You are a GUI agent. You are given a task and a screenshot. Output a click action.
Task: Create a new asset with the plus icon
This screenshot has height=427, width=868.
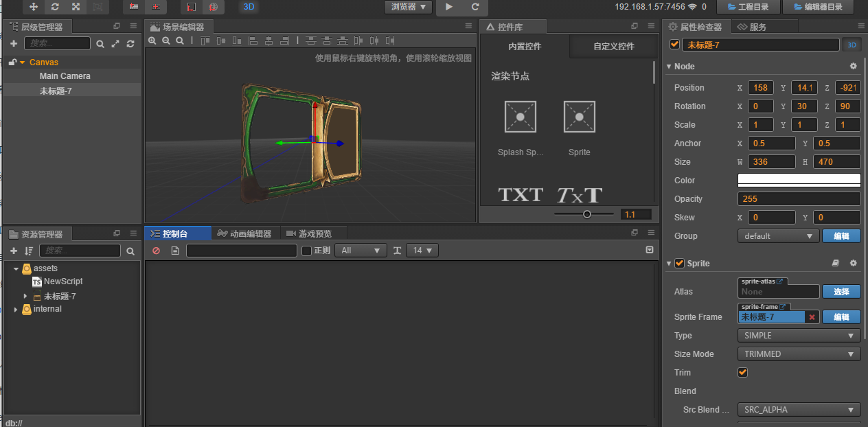tap(13, 251)
